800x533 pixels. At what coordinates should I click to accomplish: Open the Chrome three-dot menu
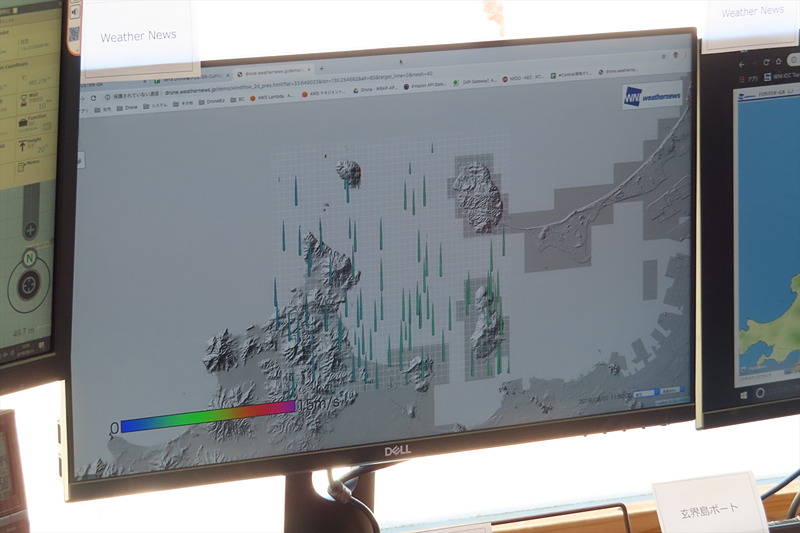(685, 54)
